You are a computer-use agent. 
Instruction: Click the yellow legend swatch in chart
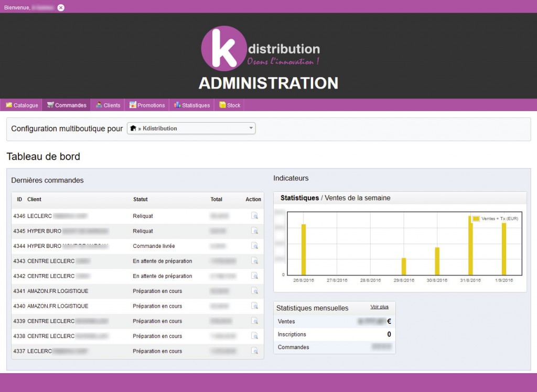coord(476,219)
